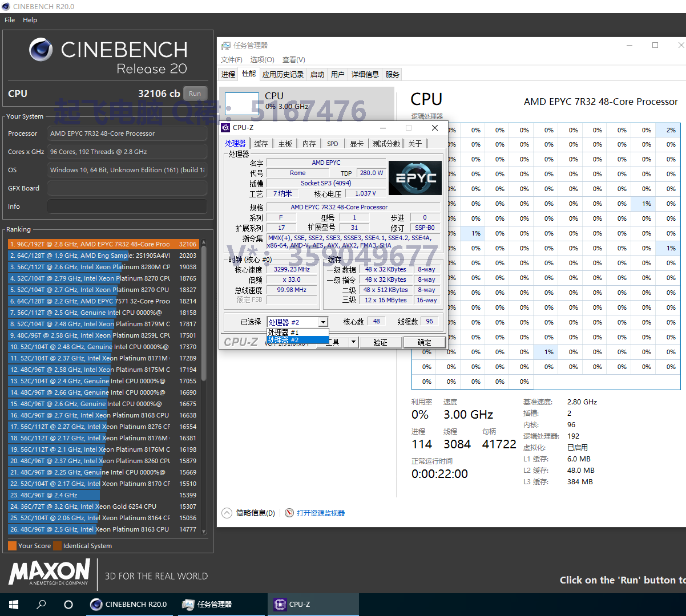686x616 pixels.
Task: Click 确定 button in CPU-Z
Action: coord(424,342)
